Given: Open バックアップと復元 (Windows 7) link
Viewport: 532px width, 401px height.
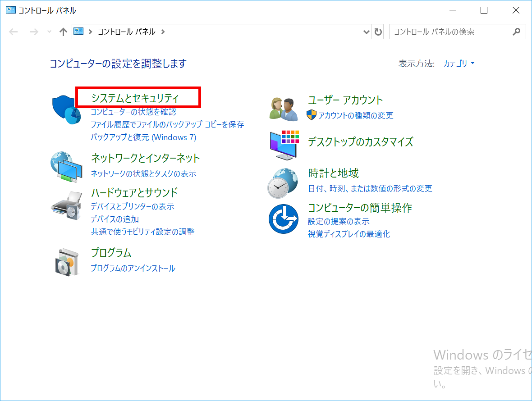Looking at the screenshot, I should [143, 137].
